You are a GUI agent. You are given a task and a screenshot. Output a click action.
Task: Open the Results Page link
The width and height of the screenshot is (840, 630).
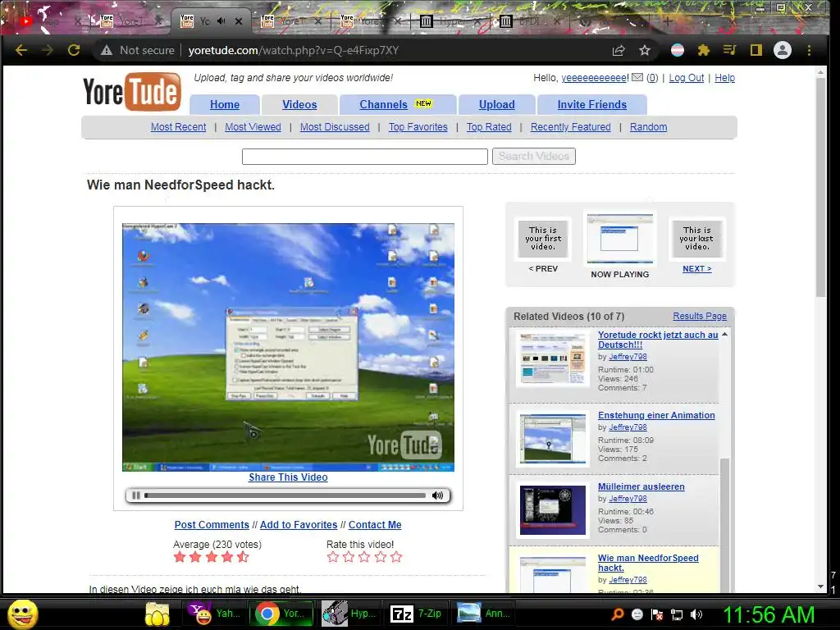pyautogui.click(x=700, y=316)
